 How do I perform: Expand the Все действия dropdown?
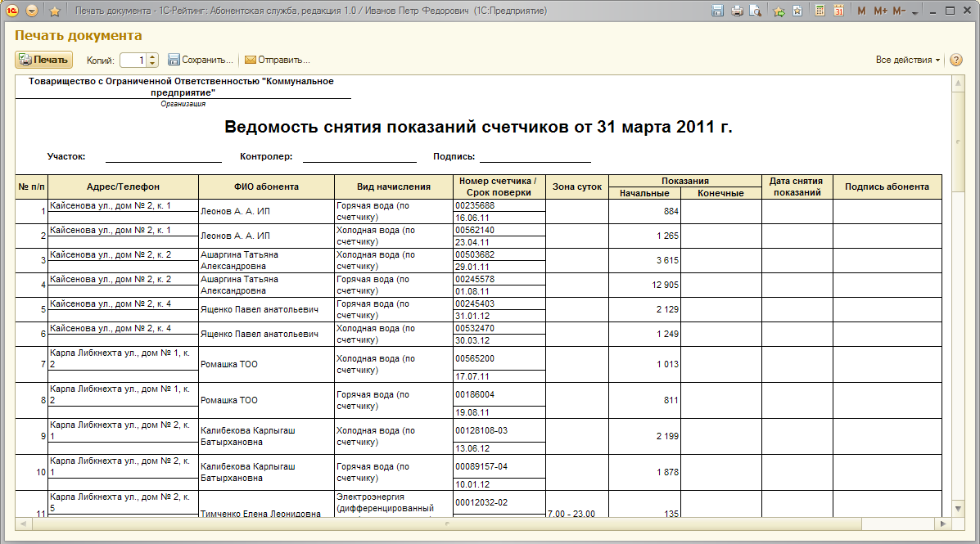(x=908, y=60)
